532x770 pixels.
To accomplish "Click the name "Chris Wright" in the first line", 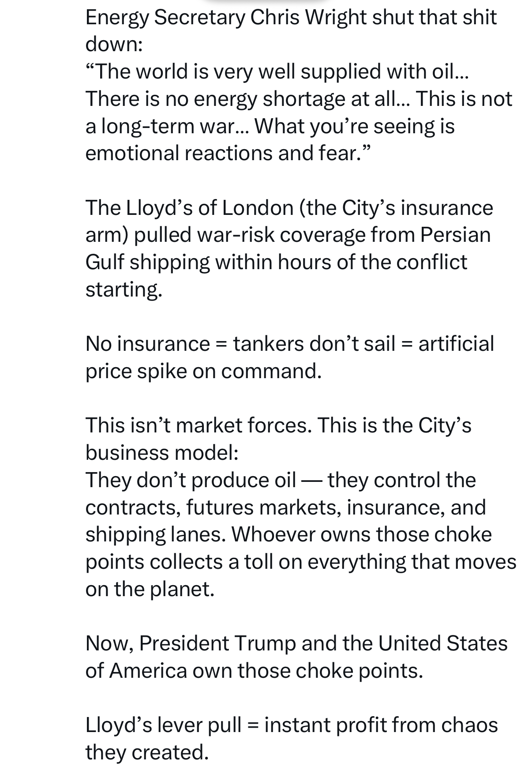I will [x=308, y=18].
